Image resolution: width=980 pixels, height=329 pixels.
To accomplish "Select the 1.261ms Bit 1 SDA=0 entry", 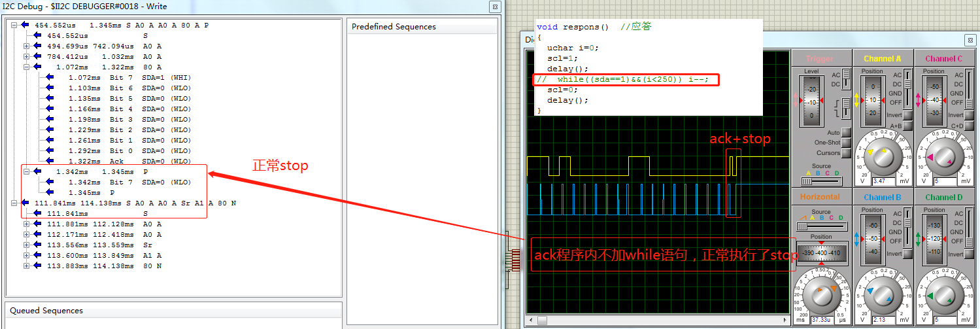I will point(129,140).
